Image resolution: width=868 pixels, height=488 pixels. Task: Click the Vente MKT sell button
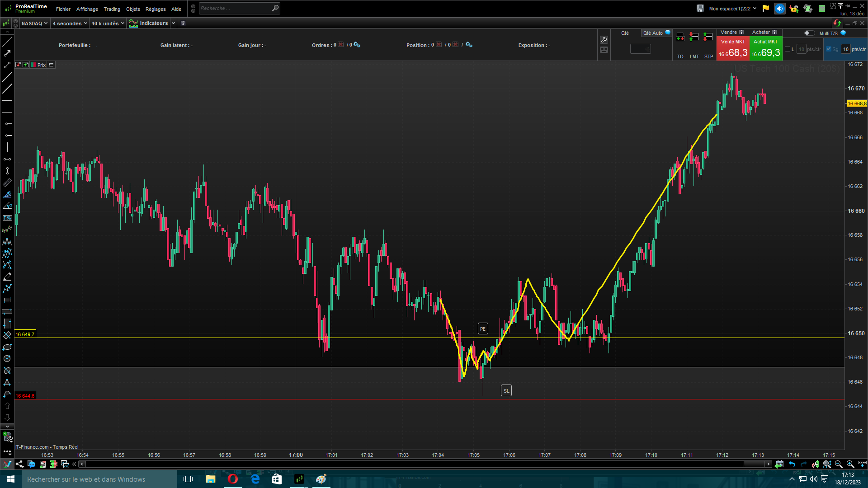pos(733,48)
